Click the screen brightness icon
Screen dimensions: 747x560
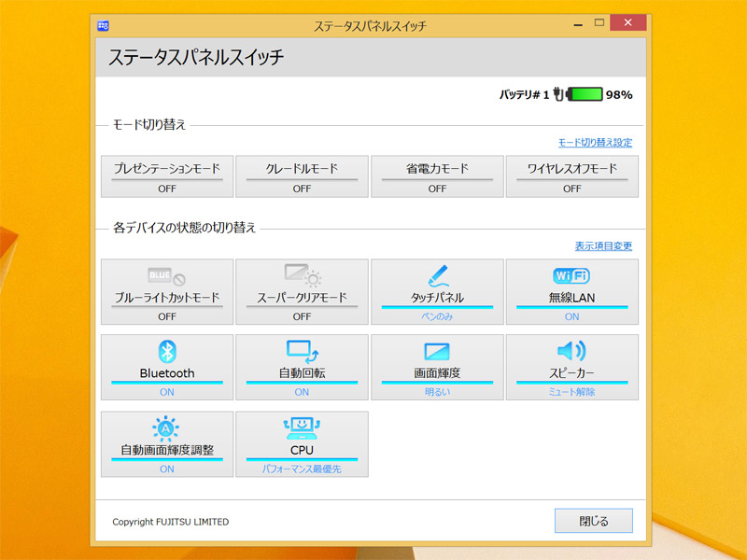click(x=437, y=352)
